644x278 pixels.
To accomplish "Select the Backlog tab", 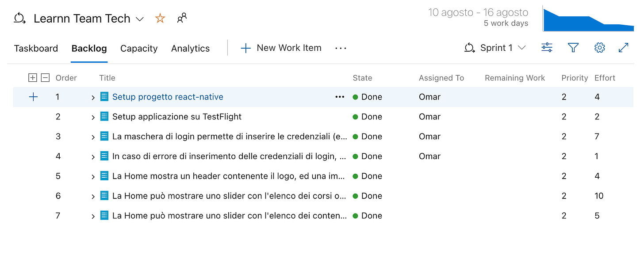I will [x=89, y=48].
